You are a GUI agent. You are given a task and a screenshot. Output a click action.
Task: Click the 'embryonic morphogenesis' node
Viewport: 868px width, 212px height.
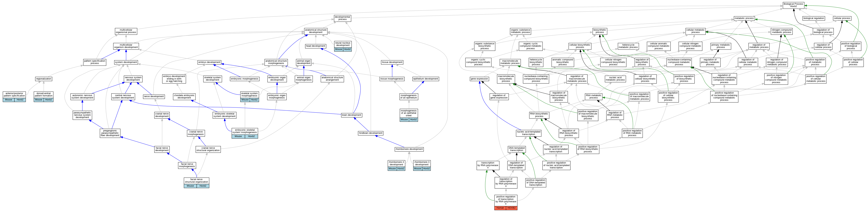point(245,79)
